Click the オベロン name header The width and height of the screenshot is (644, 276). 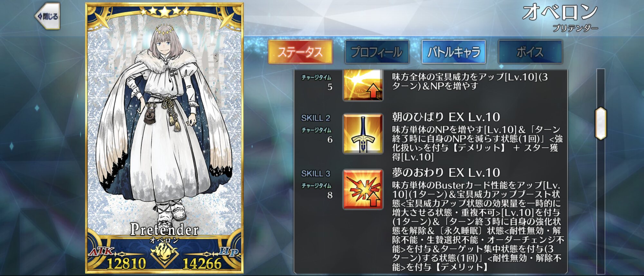click(560, 13)
